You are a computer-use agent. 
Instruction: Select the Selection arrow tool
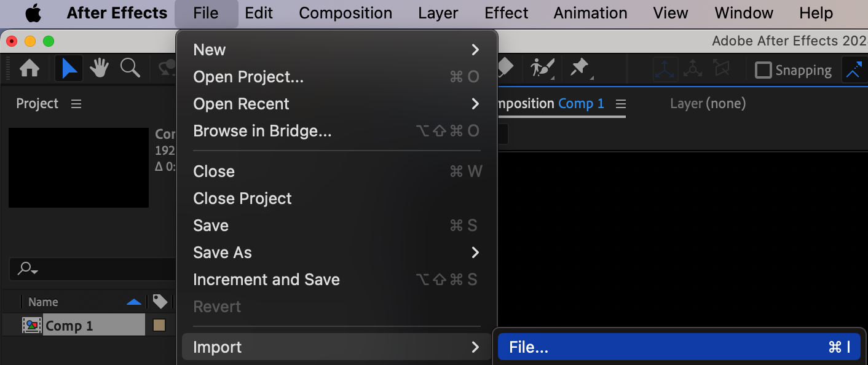(69, 68)
